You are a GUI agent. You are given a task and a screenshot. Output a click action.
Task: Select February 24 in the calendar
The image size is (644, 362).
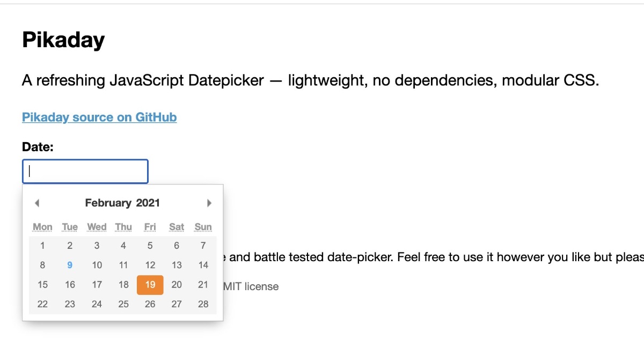[x=97, y=304]
